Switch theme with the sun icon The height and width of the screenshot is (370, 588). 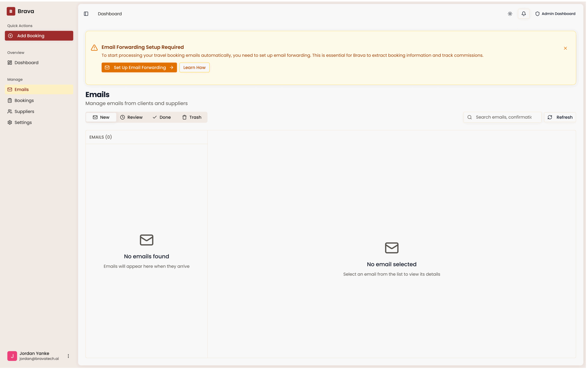(x=510, y=14)
